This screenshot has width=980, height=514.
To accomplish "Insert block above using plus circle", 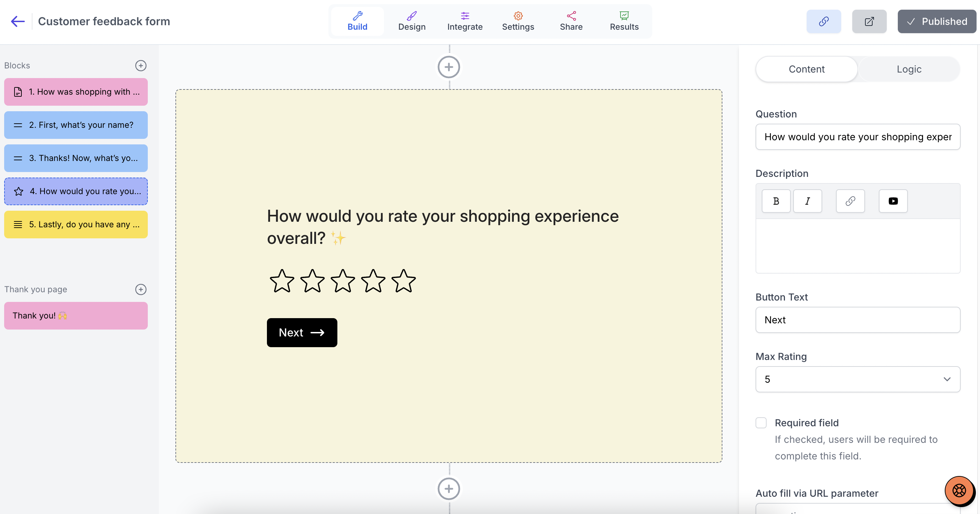I will 449,67.
